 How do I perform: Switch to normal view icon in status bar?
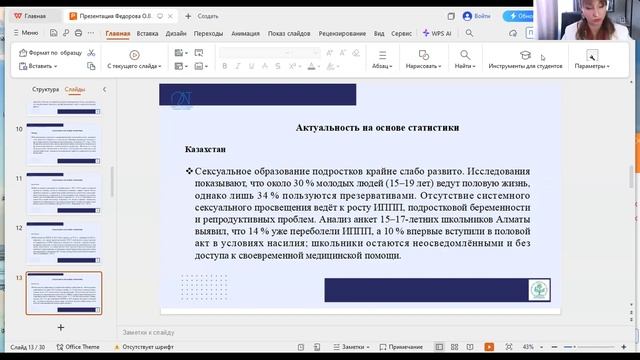click(439, 347)
